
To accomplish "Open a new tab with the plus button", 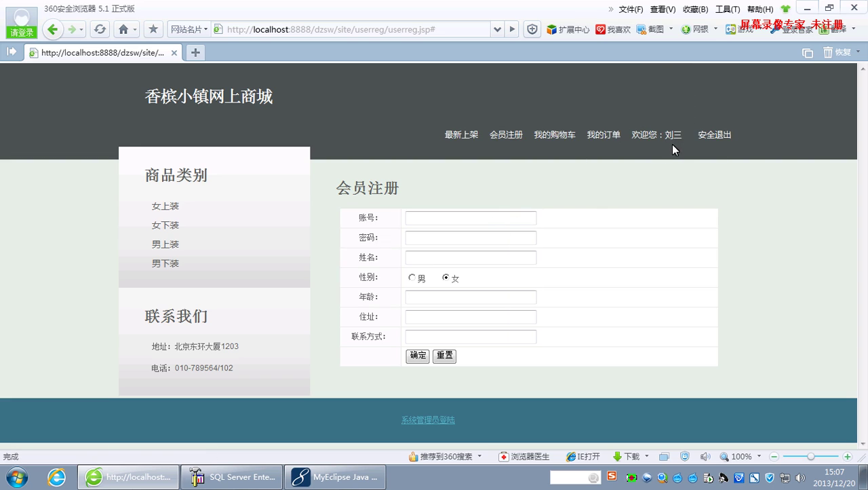I will pyautogui.click(x=195, y=52).
